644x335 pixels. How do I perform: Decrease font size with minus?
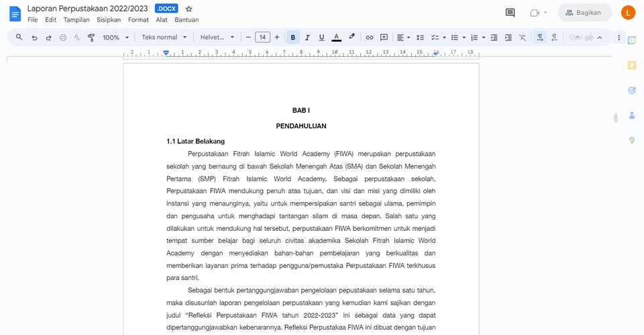[248, 38]
